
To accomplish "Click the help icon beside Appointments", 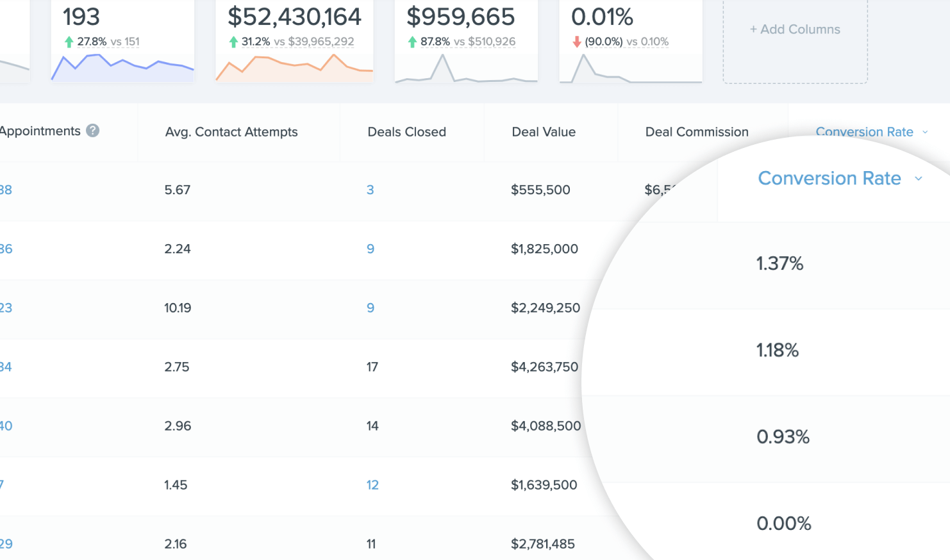I will [93, 131].
